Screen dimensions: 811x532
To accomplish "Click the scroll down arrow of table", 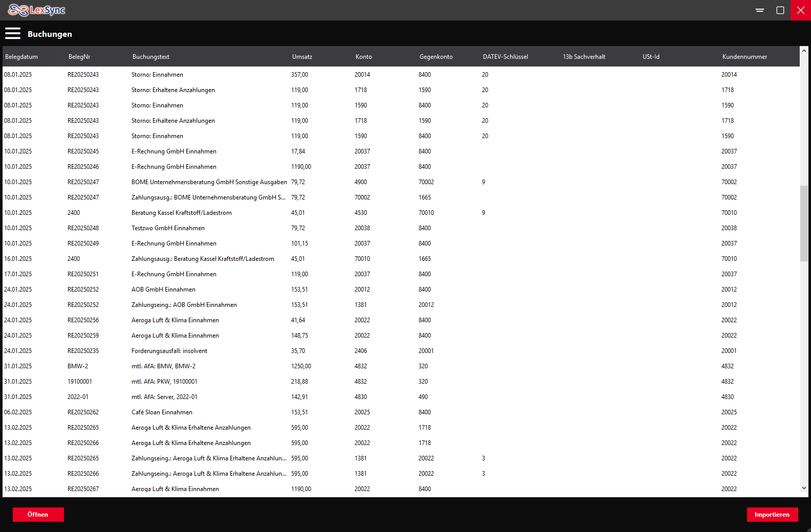I will [804, 488].
